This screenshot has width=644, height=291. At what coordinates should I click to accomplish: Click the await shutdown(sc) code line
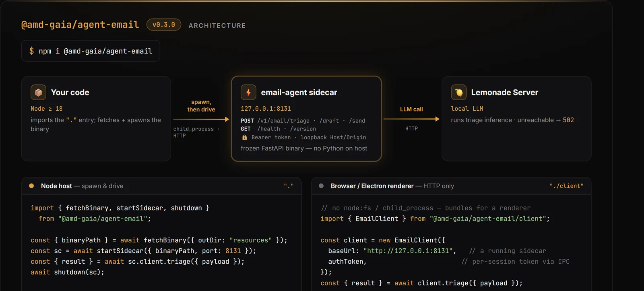point(68,272)
